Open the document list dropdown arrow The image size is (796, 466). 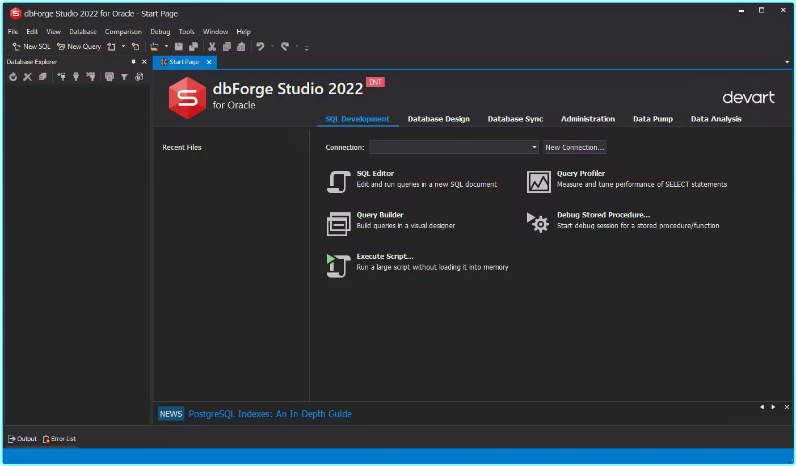click(x=787, y=62)
